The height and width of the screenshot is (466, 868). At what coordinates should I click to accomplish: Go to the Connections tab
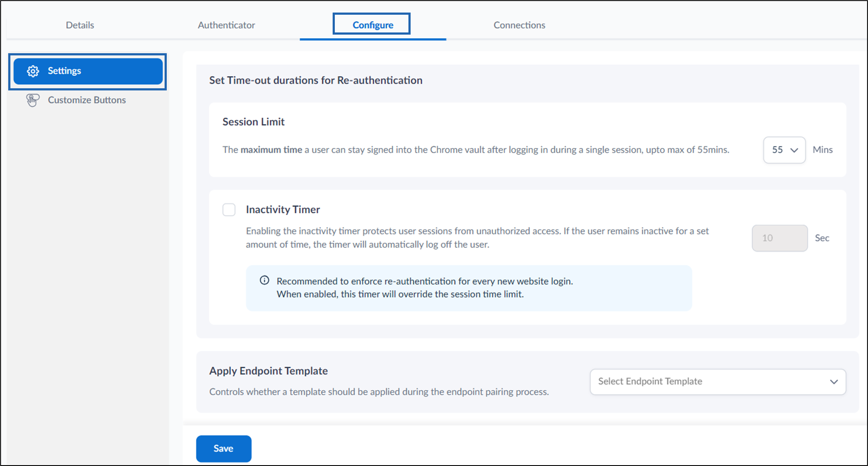(519, 25)
